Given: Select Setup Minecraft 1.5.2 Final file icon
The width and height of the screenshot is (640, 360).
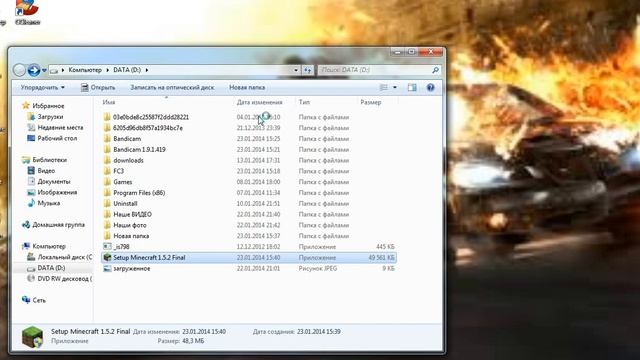Looking at the screenshot, I should point(107,258).
